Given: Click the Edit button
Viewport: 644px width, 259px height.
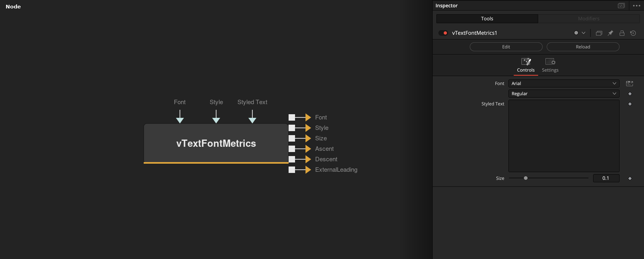Looking at the screenshot, I should (x=506, y=47).
